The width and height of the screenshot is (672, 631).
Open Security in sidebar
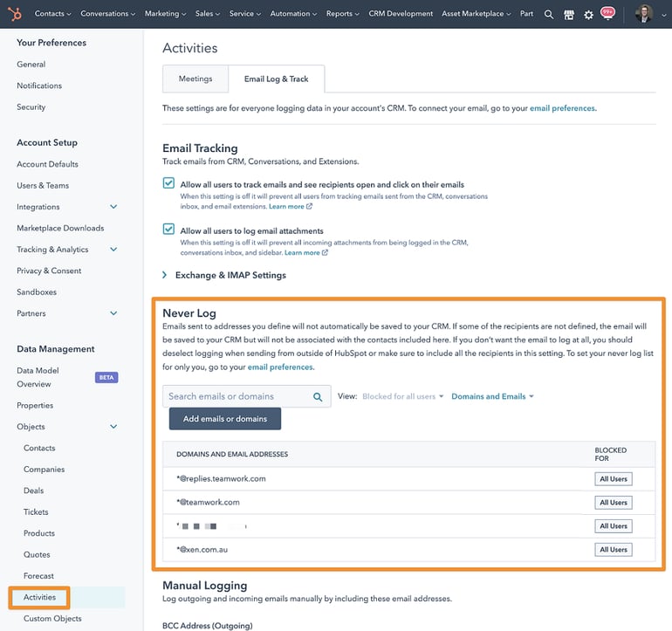pos(31,107)
